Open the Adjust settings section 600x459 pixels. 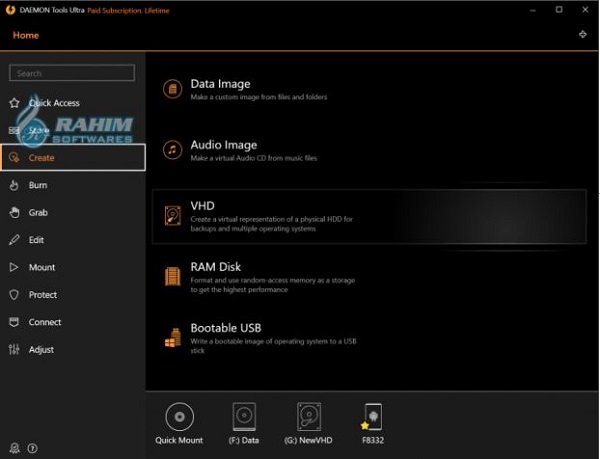(x=73, y=349)
